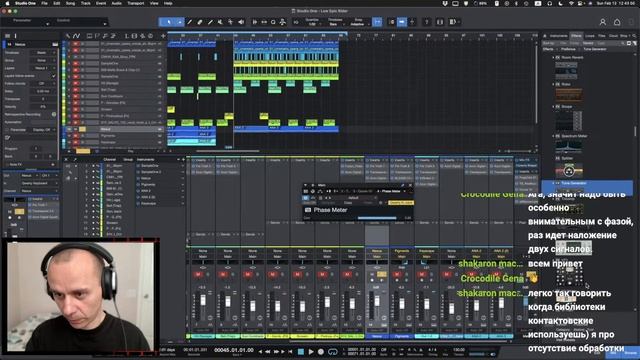Toggle the Phase Meter power button
This screenshot has height=360, width=640.
click(x=306, y=198)
